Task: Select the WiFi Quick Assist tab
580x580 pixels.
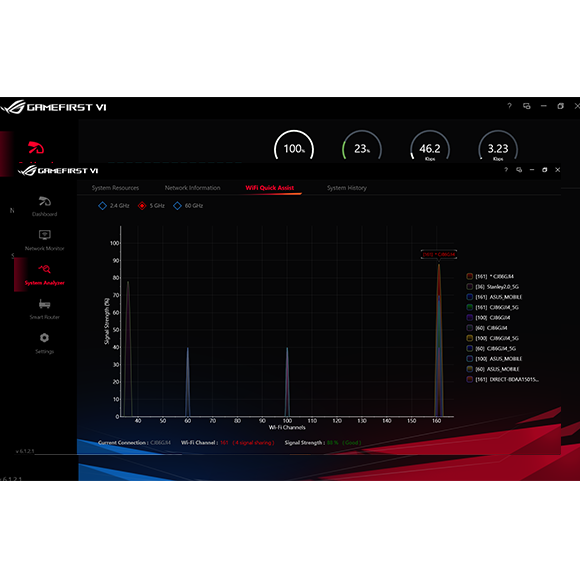Action: [270, 188]
